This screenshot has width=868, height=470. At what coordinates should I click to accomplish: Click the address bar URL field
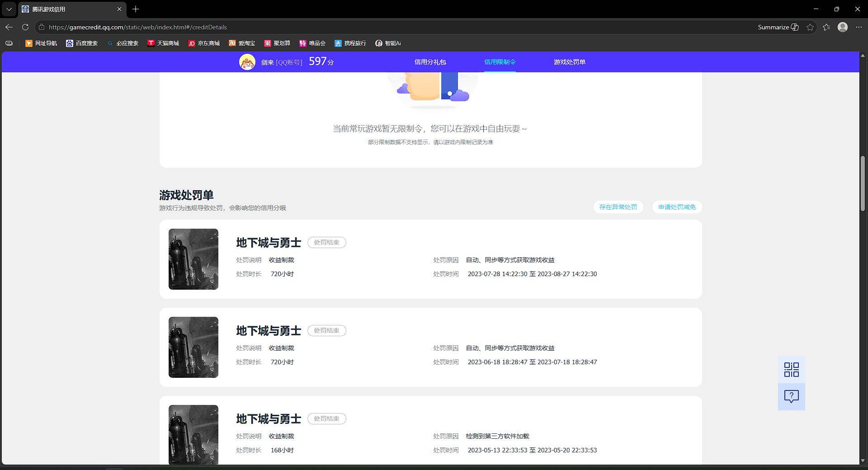pyautogui.click(x=138, y=27)
